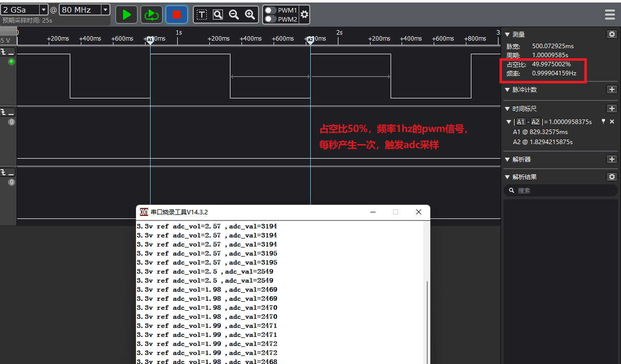The height and width of the screenshot is (364, 621).
Task: Click the pin icon on A1-A2 ruler
Action: pos(603,122)
